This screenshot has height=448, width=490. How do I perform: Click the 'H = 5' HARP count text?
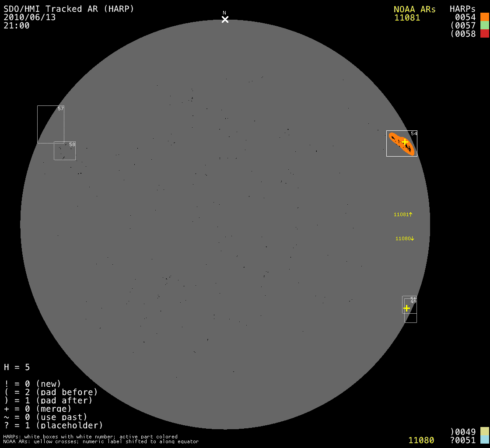click(x=17, y=367)
